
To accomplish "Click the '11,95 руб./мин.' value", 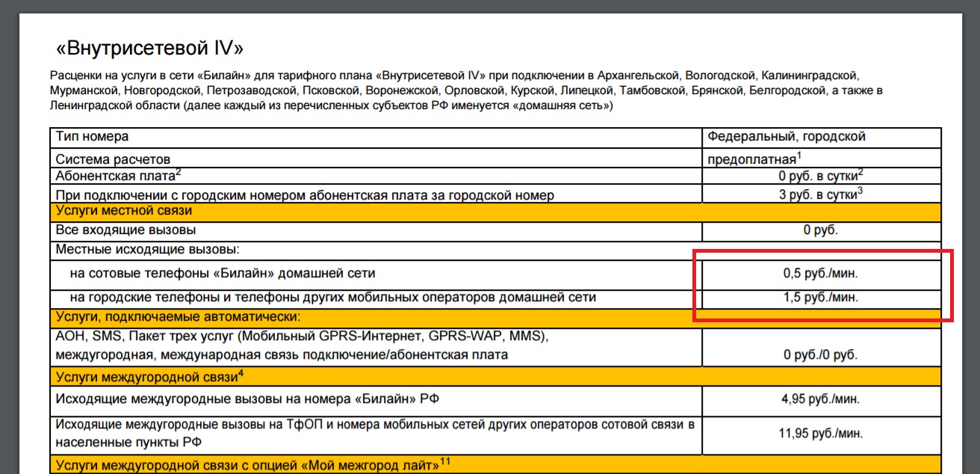I will [820, 432].
